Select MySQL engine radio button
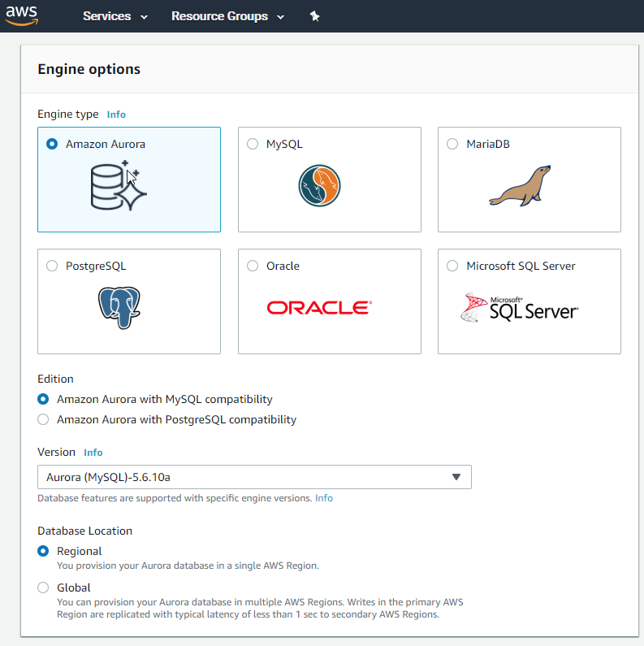Viewport: 644px width, 646px height. pos(253,144)
